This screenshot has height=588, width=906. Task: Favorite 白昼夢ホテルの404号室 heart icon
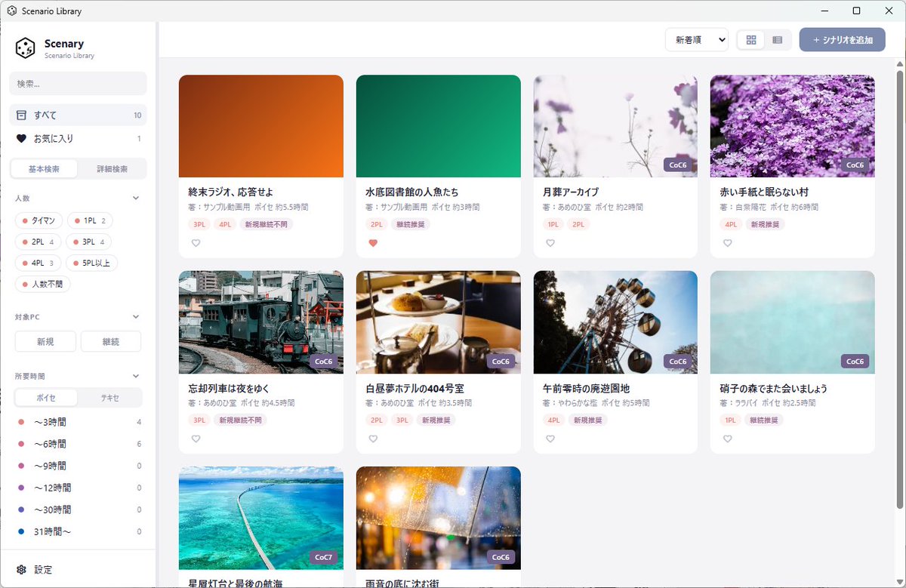[x=373, y=439]
